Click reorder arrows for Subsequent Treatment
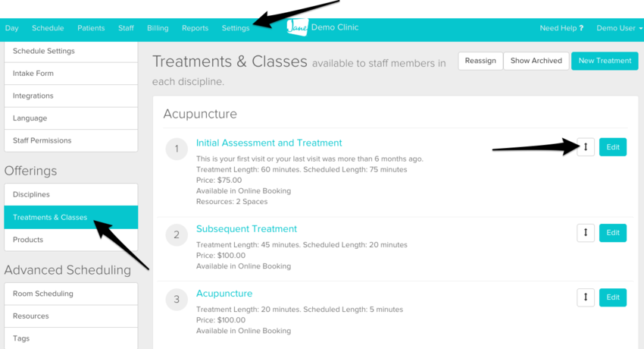The height and width of the screenshot is (349, 644). point(586,233)
